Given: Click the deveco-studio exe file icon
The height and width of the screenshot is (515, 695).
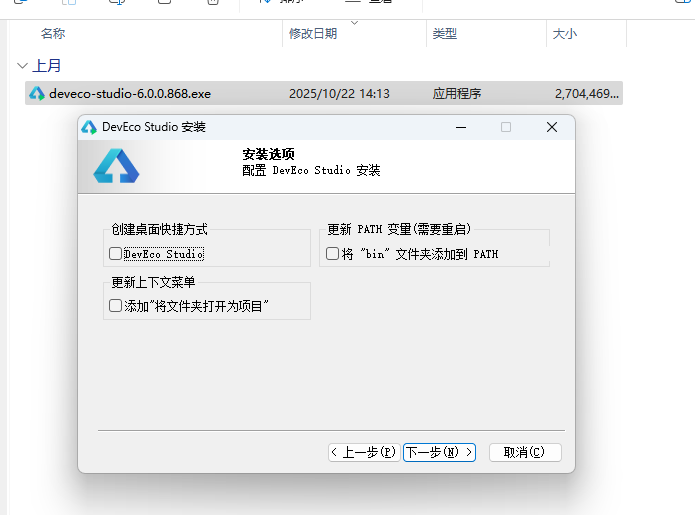Looking at the screenshot, I should [x=37, y=94].
